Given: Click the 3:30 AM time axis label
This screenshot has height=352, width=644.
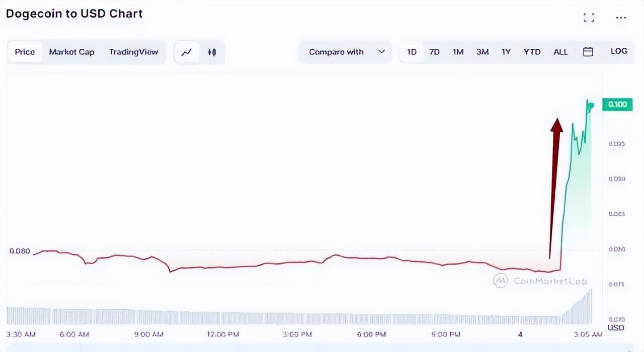Looking at the screenshot, I should (21, 334).
